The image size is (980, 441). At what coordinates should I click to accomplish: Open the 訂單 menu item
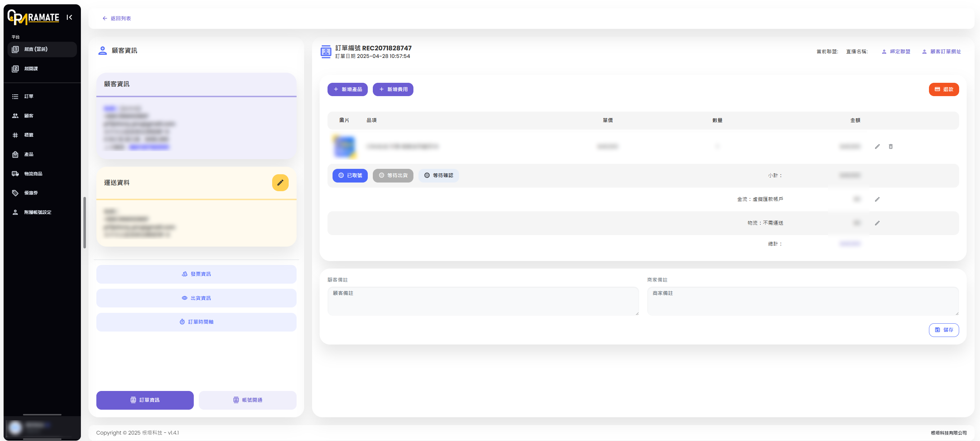pos(28,96)
